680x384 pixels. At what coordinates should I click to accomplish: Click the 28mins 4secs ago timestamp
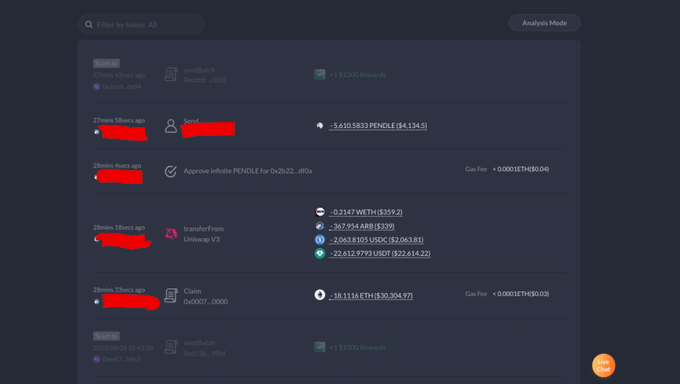pos(117,165)
